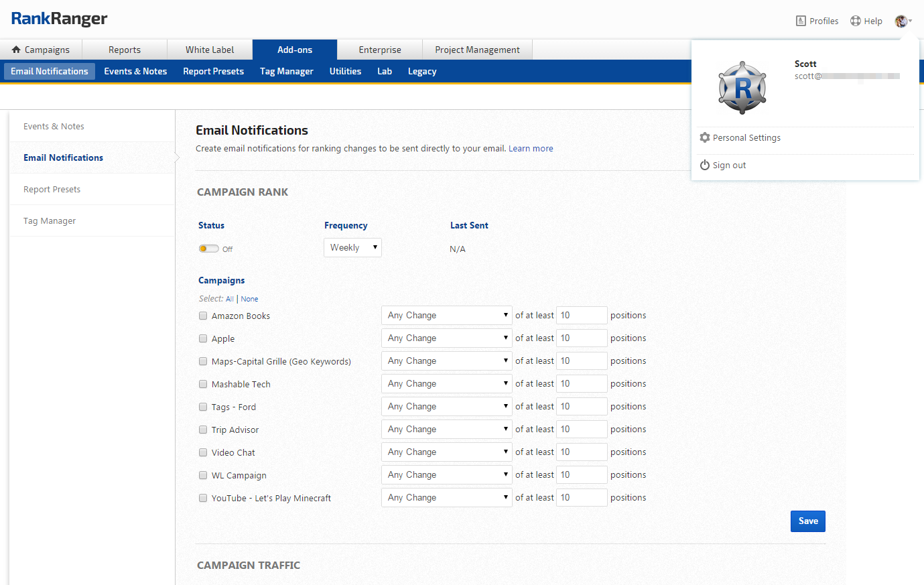Click the sheriff badge profile picture

click(x=742, y=88)
